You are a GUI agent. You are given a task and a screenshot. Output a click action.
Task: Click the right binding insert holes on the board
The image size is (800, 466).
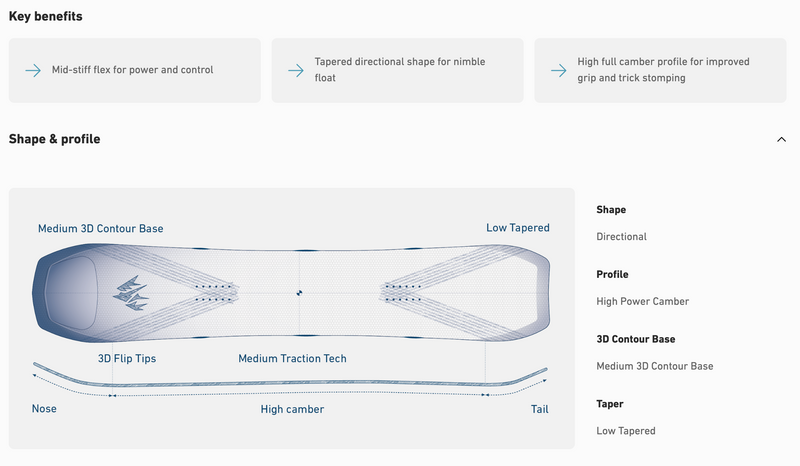(404, 292)
